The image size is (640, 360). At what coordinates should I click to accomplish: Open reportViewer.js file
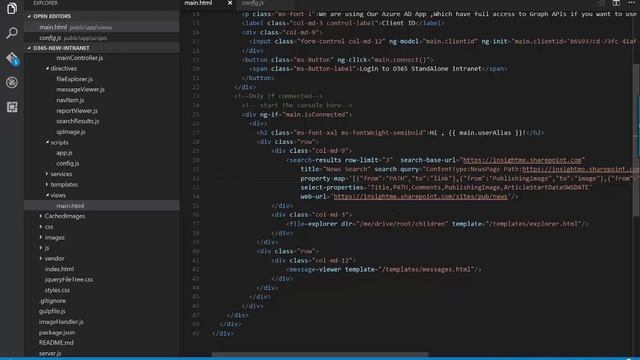point(77,111)
